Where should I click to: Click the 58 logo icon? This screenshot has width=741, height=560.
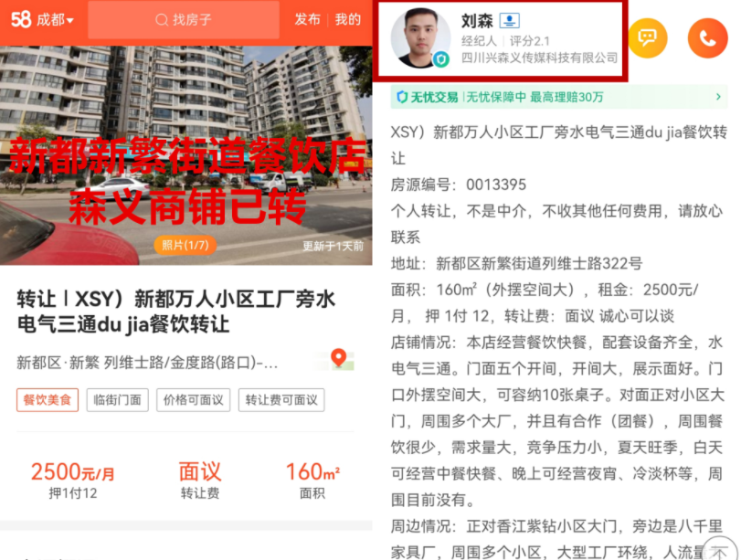(x=21, y=19)
